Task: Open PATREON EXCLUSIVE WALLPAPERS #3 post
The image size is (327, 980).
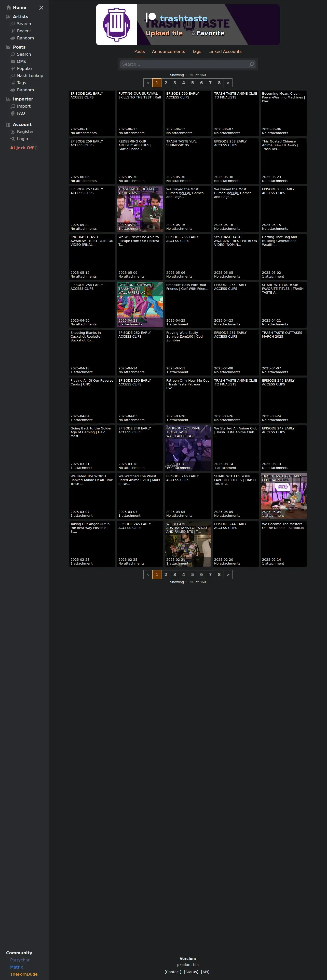Action: pyautogui.click(x=140, y=305)
